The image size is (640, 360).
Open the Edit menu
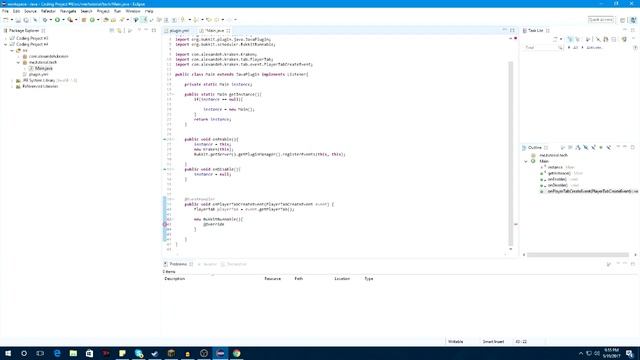pos(16,11)
